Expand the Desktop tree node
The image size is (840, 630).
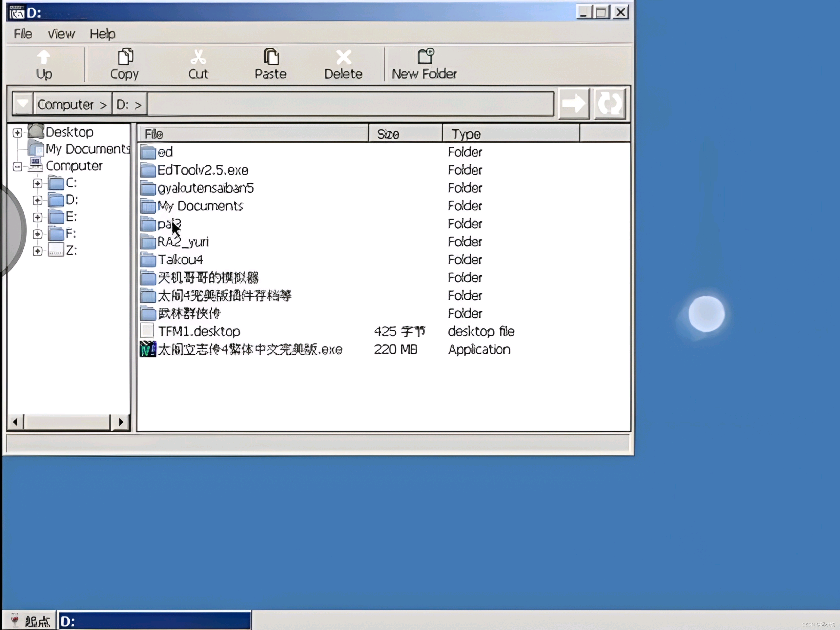(17, 133)
